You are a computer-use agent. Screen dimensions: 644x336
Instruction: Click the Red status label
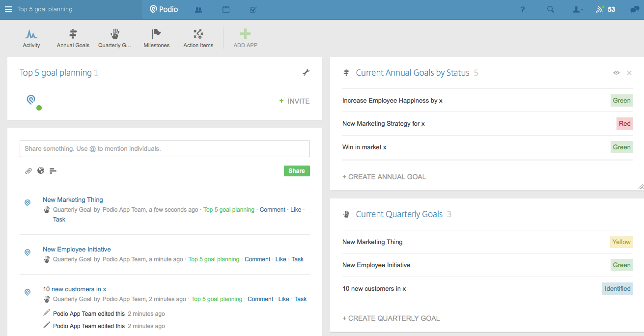click(624, 124)
